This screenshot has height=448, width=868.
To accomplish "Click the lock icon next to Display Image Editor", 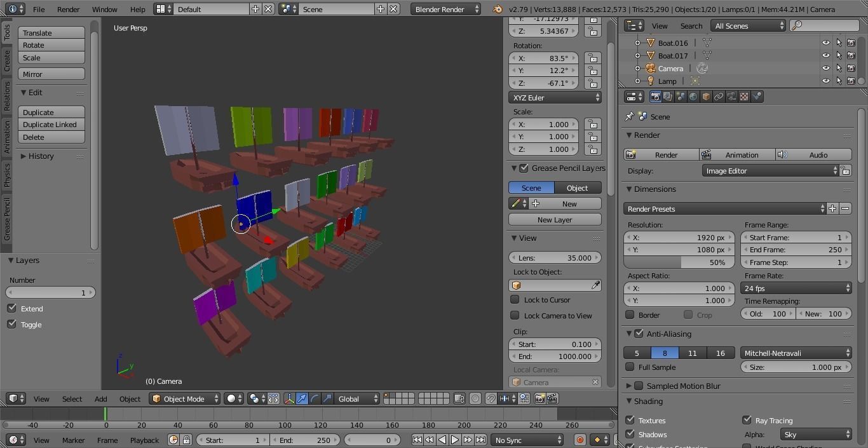I will pos(845,170).
